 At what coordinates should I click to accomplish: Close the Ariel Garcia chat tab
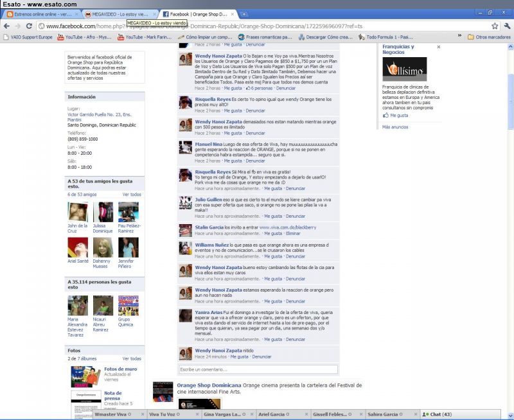(x=306, y=414)
